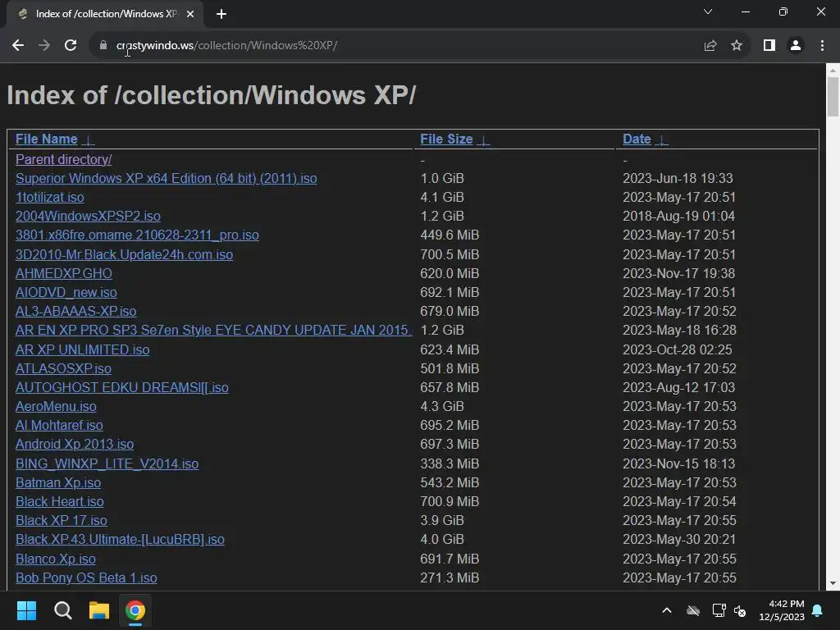Open Batman.Xp.iso link

[x=58, y=482]
